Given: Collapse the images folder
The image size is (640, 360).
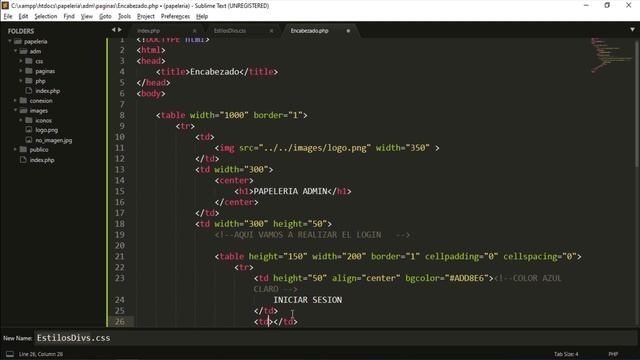Looking at the screenshot, I should pos(16,110).
